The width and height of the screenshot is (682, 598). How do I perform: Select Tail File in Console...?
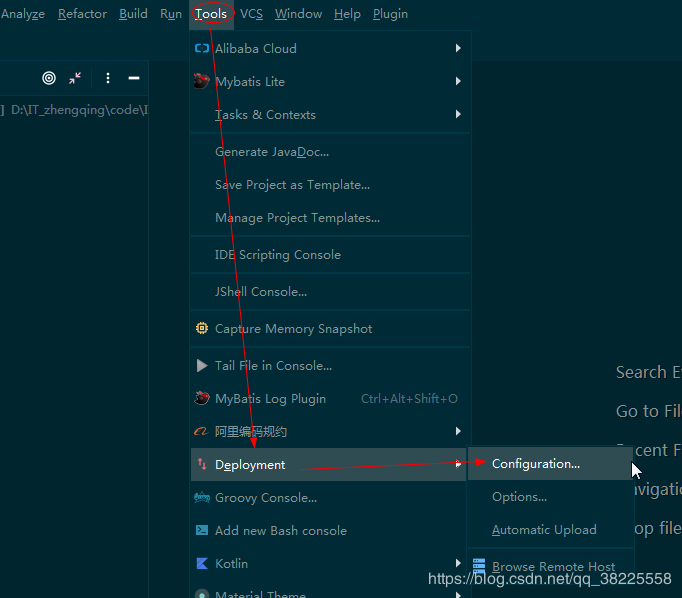[x=331, y=366]
